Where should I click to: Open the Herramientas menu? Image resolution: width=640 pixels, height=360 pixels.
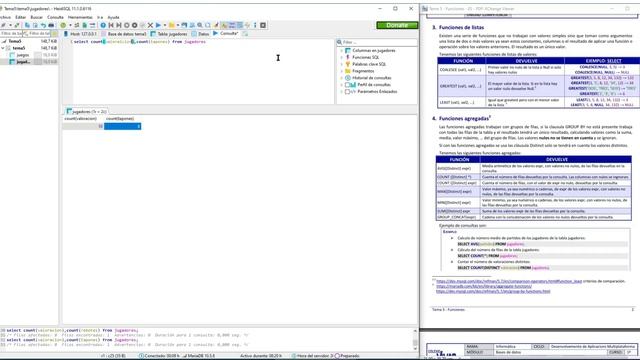(80, 17)
